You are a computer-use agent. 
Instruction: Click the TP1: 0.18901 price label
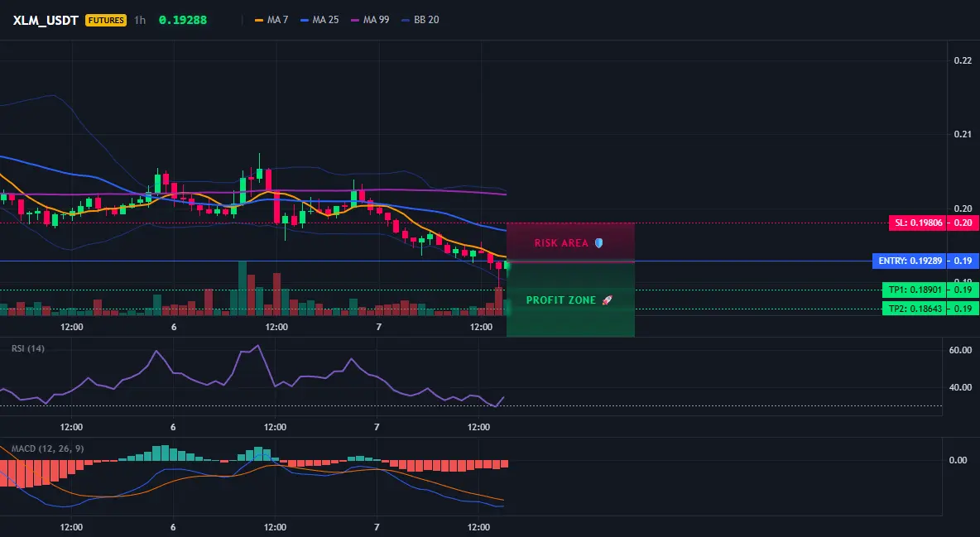[915, 290]
